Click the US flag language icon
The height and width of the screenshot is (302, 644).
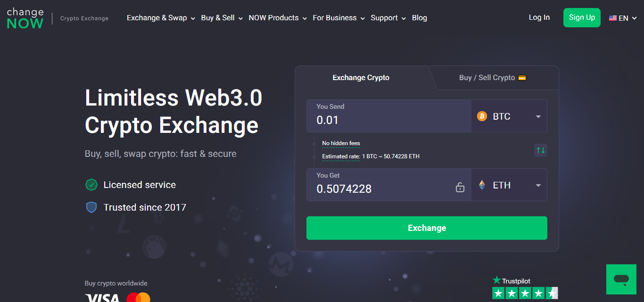coord(613,18)
